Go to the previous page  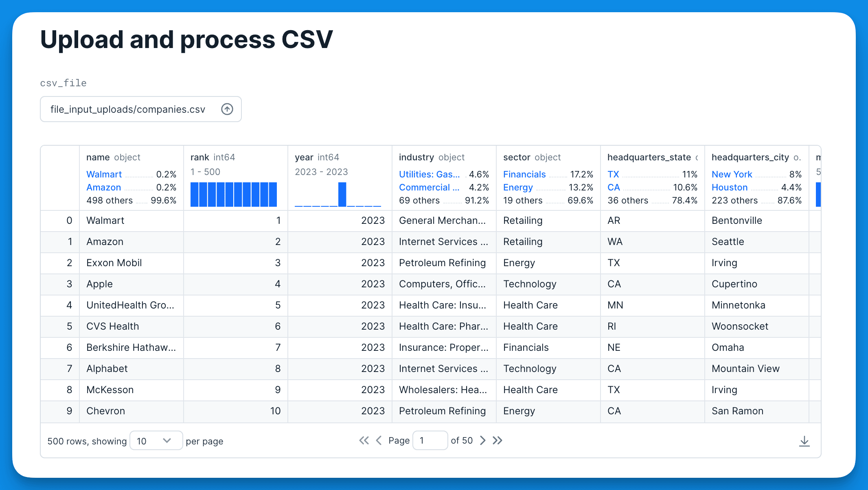click(379, 440)
